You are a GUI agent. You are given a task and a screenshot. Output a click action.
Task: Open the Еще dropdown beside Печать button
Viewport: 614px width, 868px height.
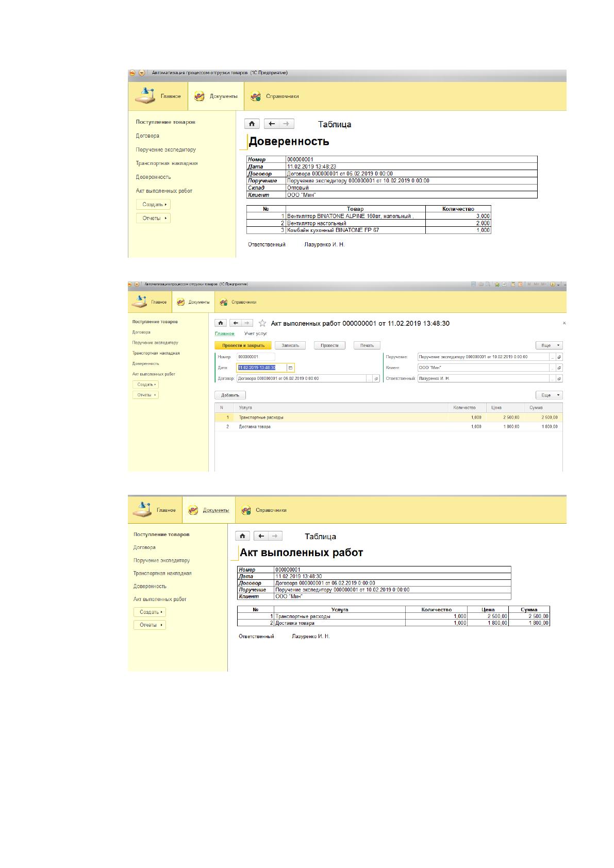click(550, 345)
